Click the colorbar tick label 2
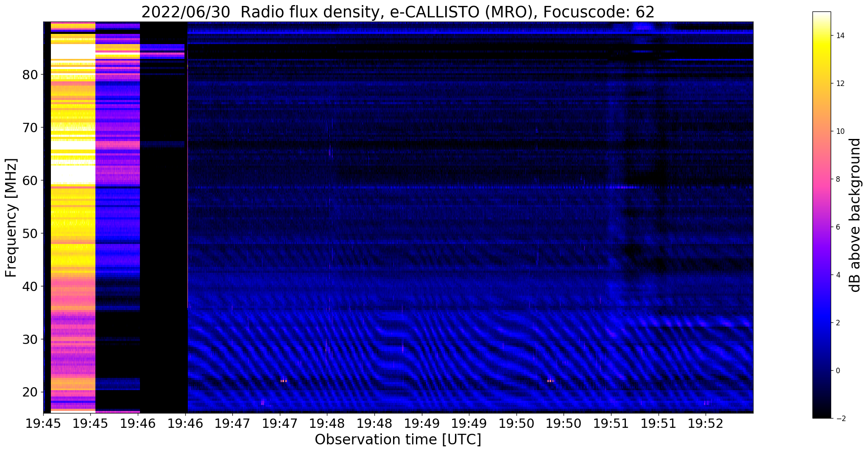The width and height of the screenshot is (868, 452). click(837, 323)
